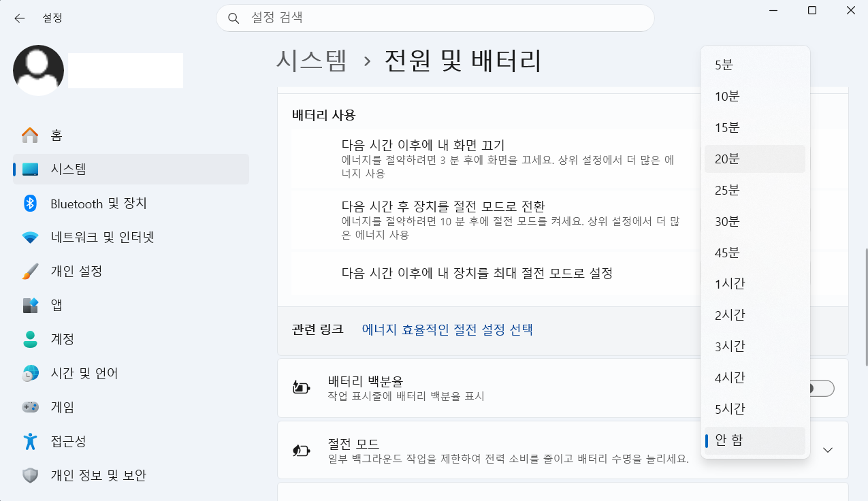The height and width of the screenshot is (501, 868).
Task: Click the search magnifier icon
Action: pyautogui.click(x=234, y=18)
